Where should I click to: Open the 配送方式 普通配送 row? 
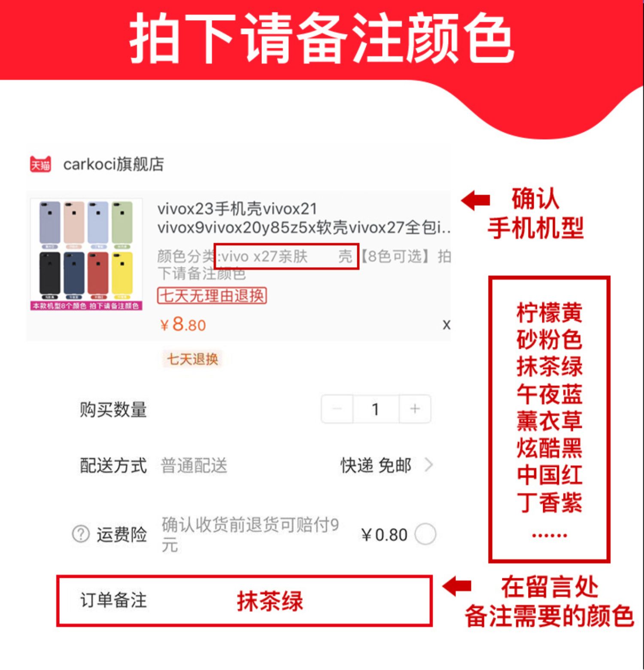pos(257,465)
